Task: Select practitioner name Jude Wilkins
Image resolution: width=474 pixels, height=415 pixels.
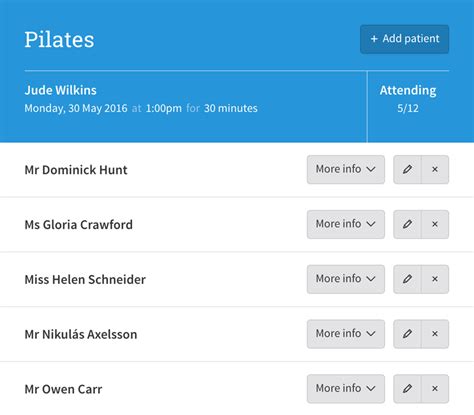Action: 60,90
